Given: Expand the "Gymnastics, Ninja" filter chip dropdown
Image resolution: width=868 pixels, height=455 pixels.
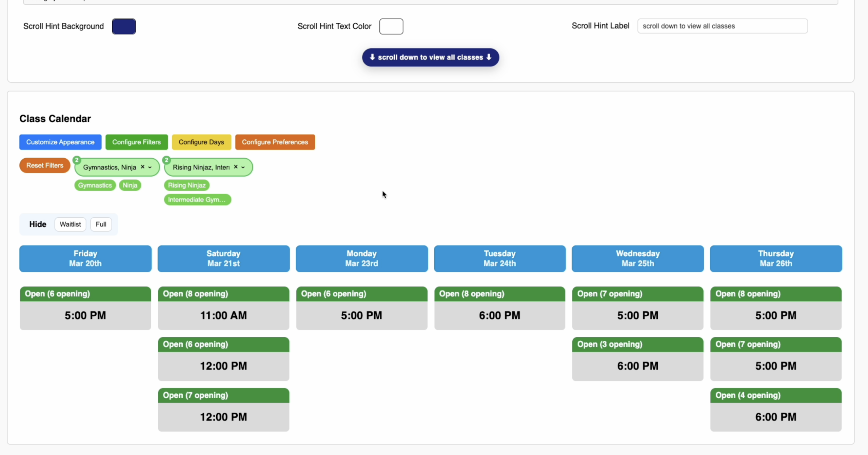Looking at the screenshot, I should tap(150, 167).
